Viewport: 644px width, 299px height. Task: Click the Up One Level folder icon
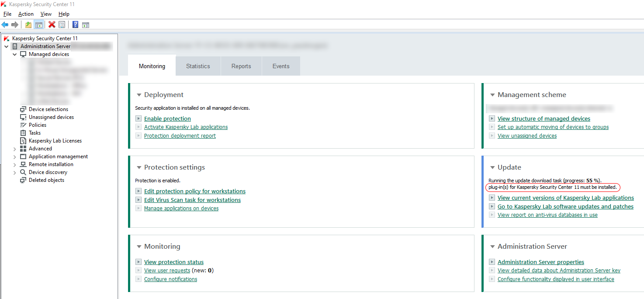(28, 24)
